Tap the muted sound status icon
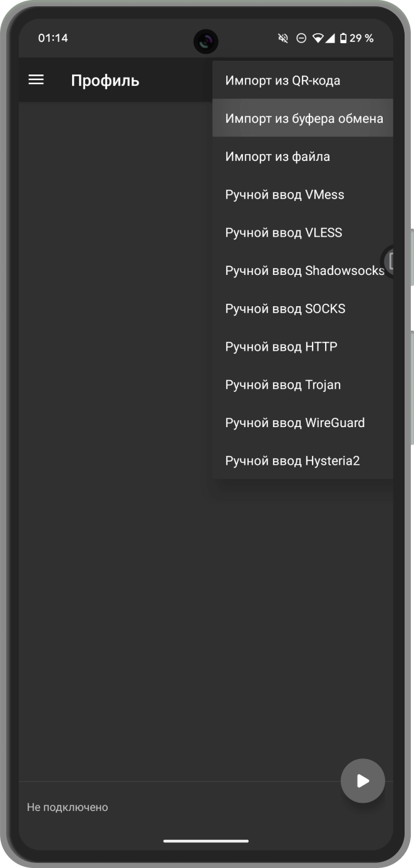 tap(283, 38)
